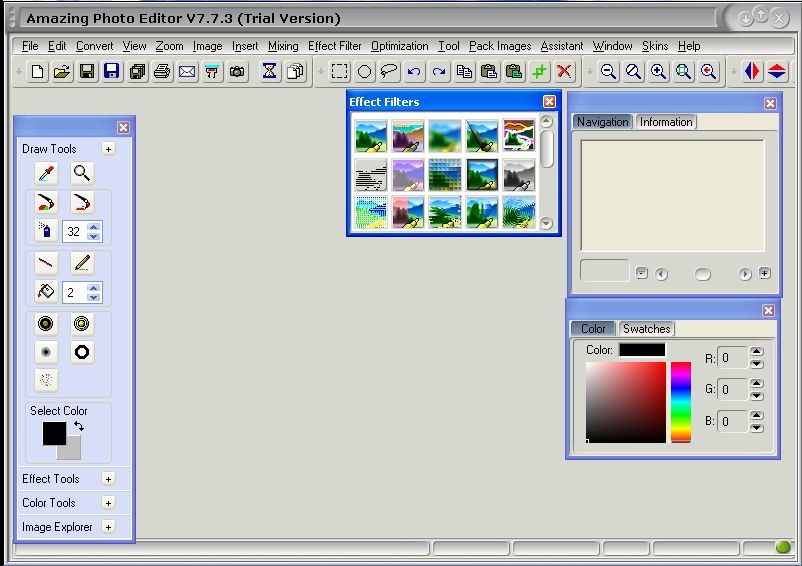This screenshot has width=802, height=566.
Task: Select the hollow ring brush shape
Action: tap(82, 352)
